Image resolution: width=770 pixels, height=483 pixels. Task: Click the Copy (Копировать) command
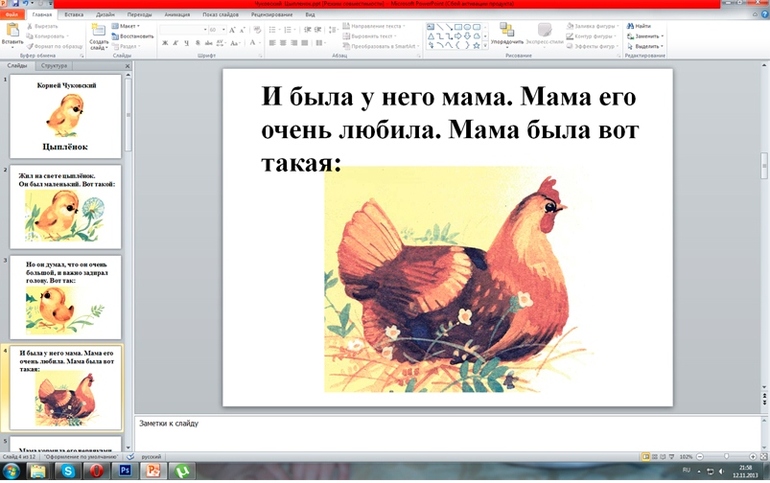point(46,36)
